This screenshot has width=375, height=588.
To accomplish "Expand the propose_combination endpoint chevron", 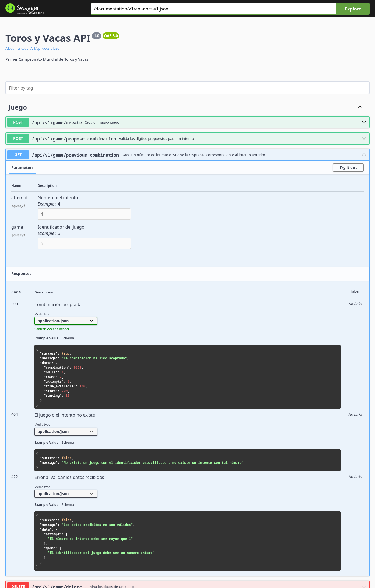I will click(364, 138).
